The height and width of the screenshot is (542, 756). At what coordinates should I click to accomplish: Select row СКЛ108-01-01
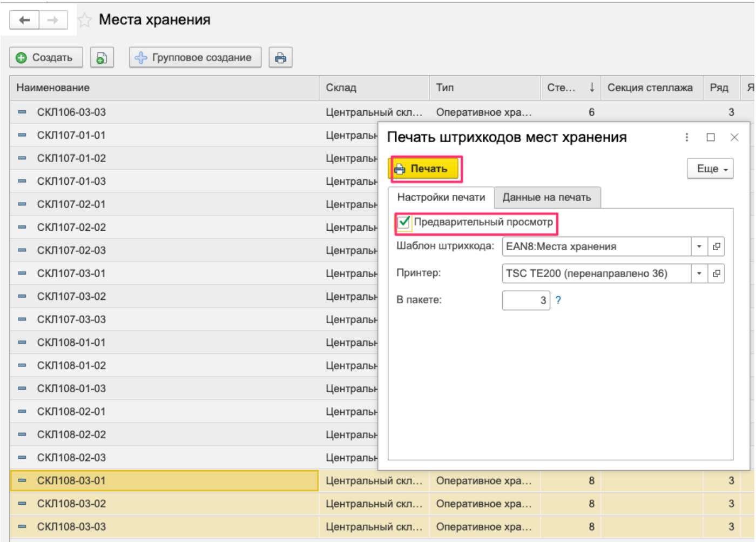point(164,343)
